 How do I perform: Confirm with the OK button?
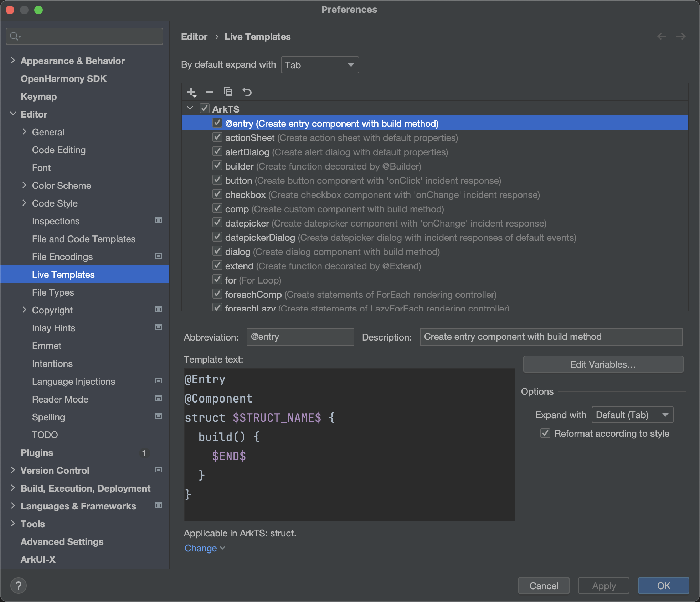pos(663,586)
